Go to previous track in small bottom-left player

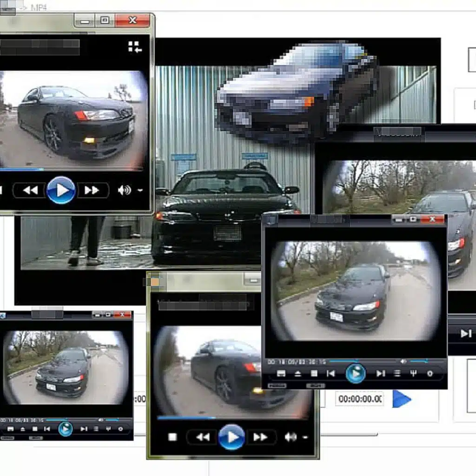(x=47, y=429)
